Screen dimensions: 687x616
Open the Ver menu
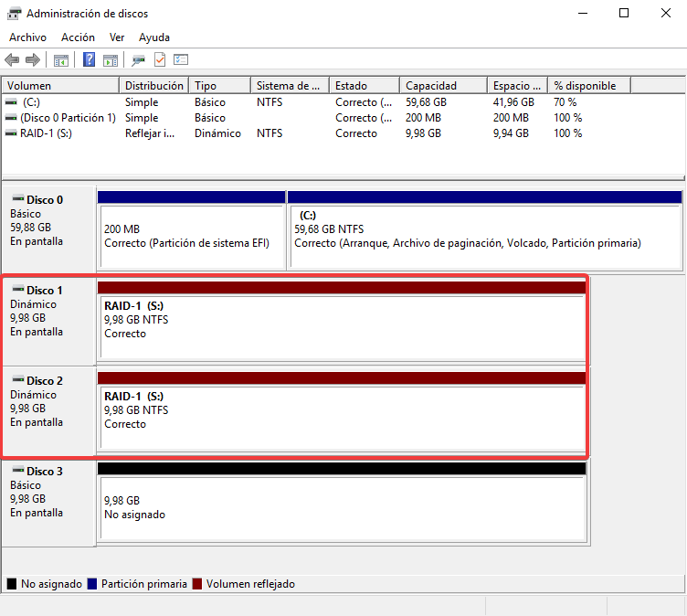coord(117,37)
